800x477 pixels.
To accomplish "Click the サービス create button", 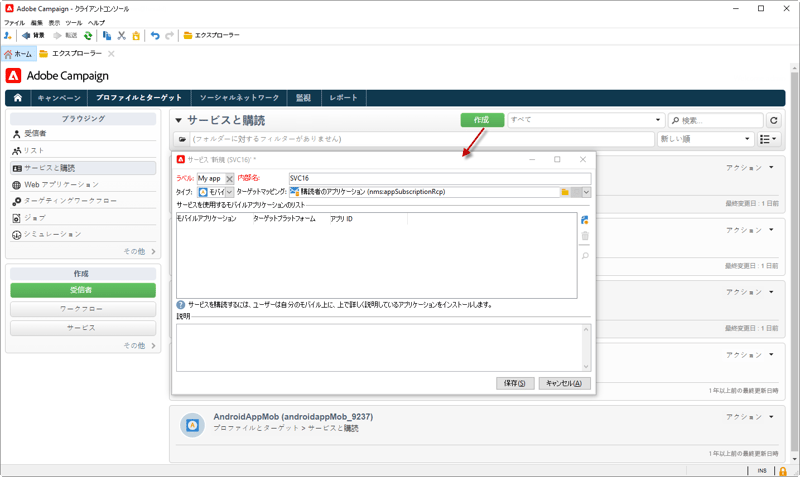I will [x=83, y=328].
